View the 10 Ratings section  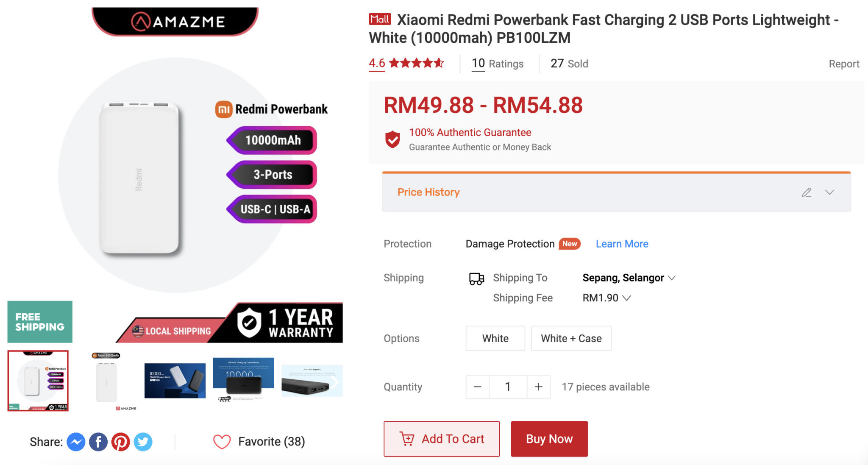click(498, 64)
